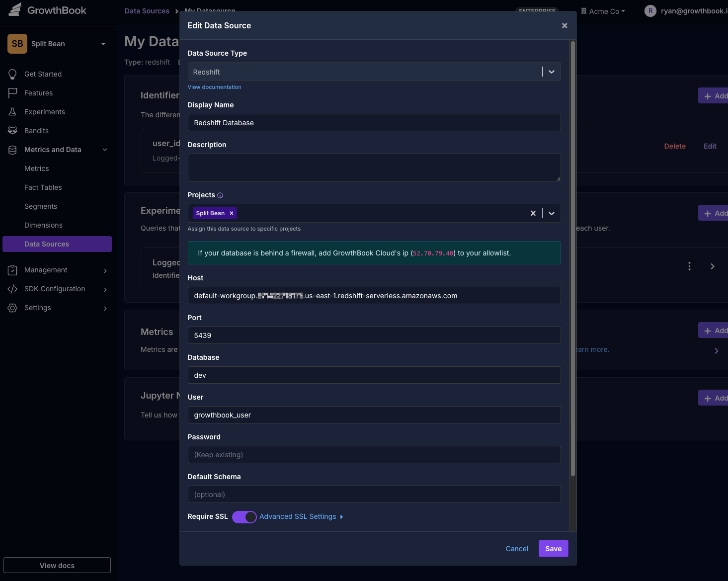
Task: Open Features in sidebar
Action: (39, 93)
